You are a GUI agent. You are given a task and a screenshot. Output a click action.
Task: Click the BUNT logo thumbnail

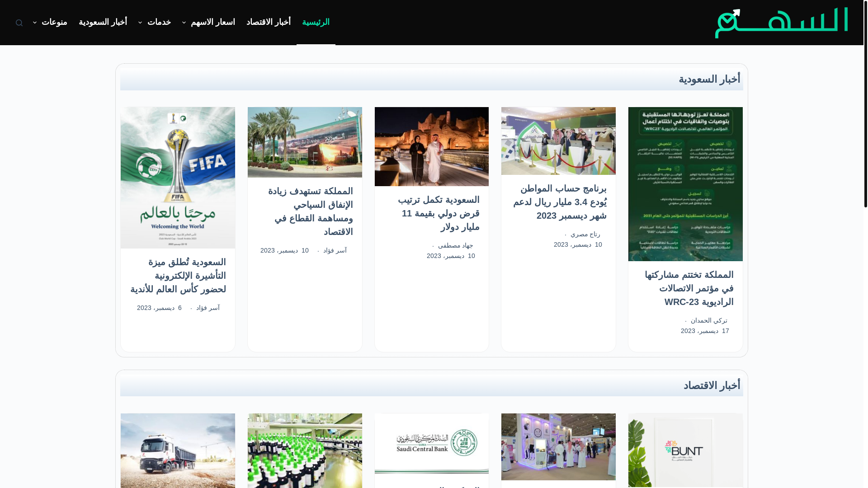685,450
